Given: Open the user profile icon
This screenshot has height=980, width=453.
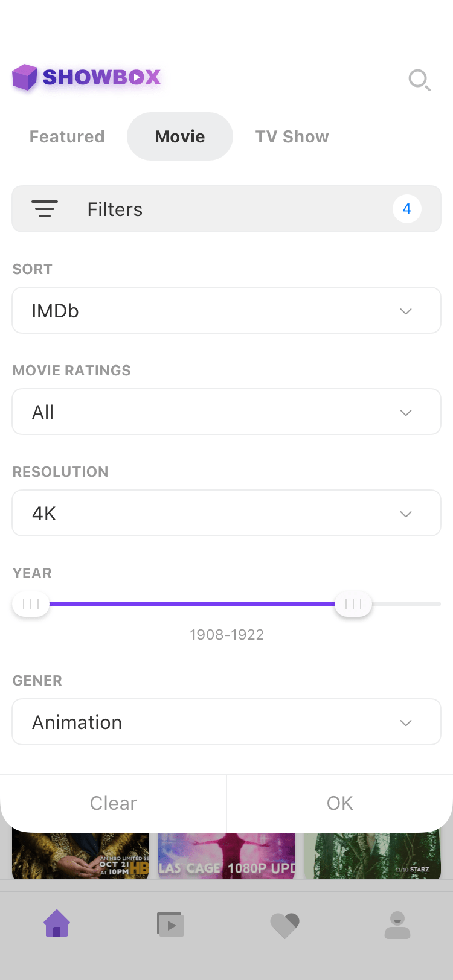Looking at the screenshot, I should (x=397, y=925).
